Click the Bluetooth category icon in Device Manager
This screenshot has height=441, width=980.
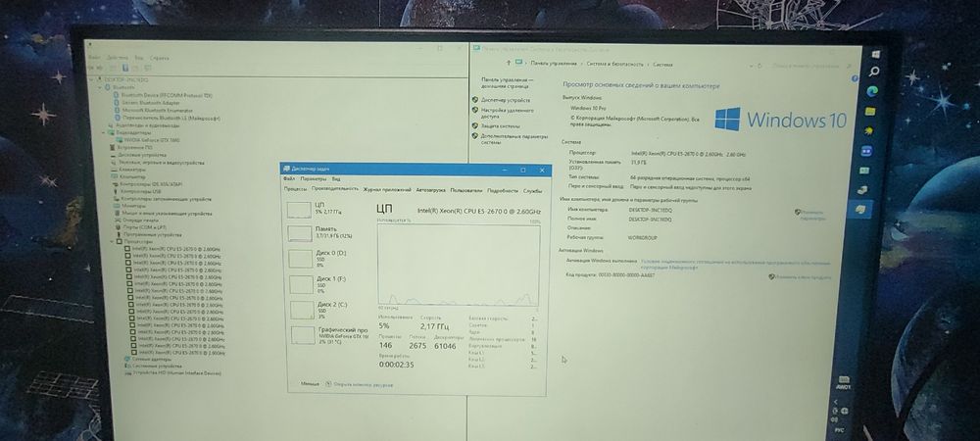108,87
